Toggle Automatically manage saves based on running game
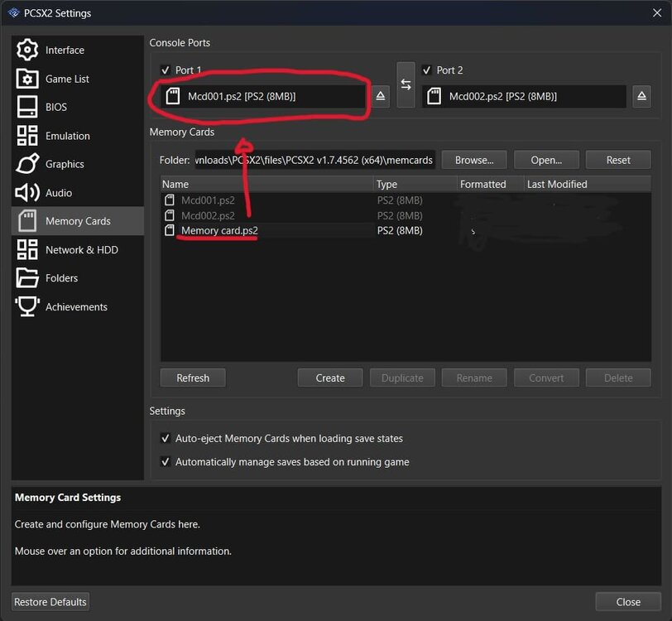 [x=165, y=462]
